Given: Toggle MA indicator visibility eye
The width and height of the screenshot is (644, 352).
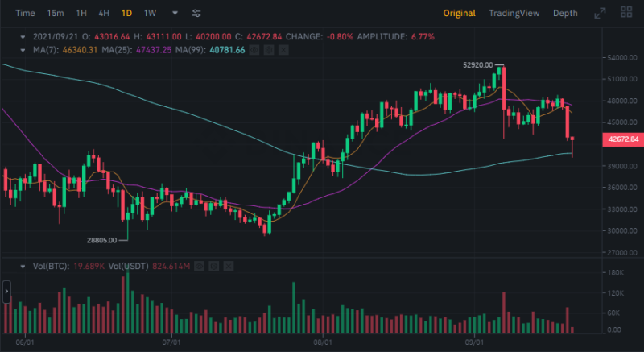Looking at the screenshot, I should (254, 50).
